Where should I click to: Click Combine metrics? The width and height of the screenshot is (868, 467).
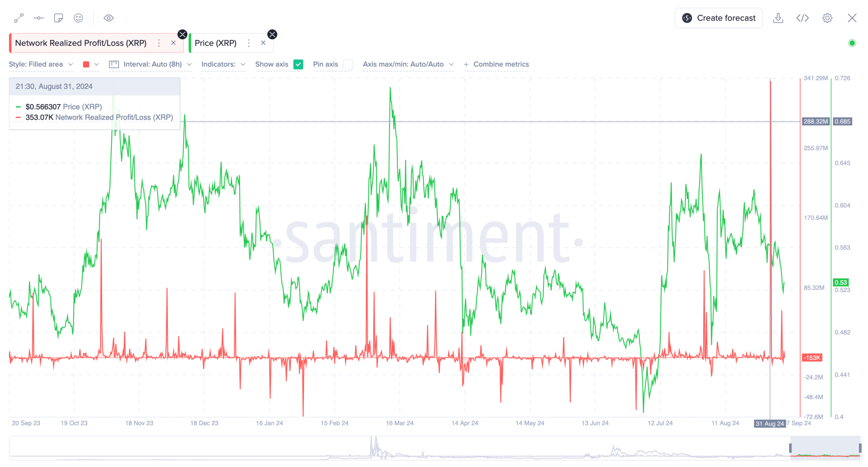[496, 64]
